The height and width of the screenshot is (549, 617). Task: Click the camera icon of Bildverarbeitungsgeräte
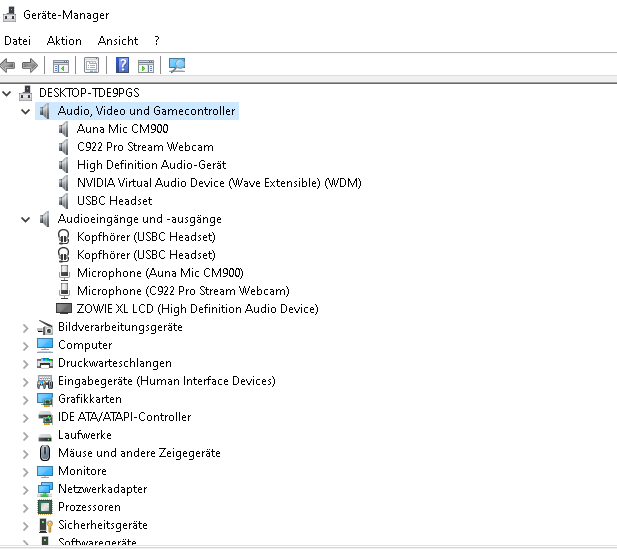pos(45,327)
